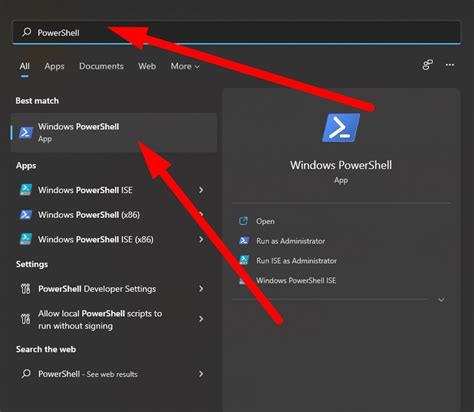Choose Run ISE as Administrator
Screen dimensions: 474x412
point(296,261)
